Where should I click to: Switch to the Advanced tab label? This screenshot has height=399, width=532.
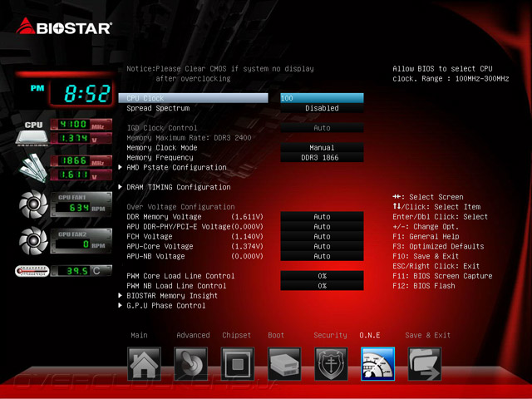tap(193, 335)
